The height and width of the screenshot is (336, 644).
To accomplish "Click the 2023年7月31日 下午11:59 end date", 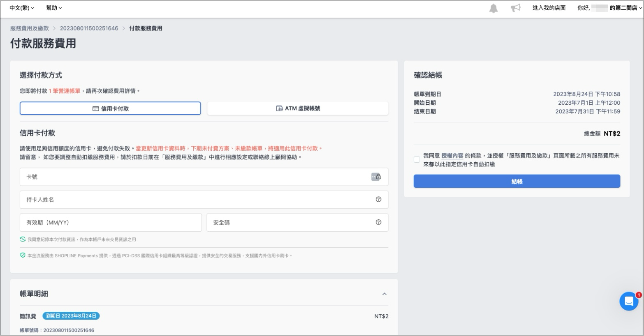I will click(x=588, y=111).
